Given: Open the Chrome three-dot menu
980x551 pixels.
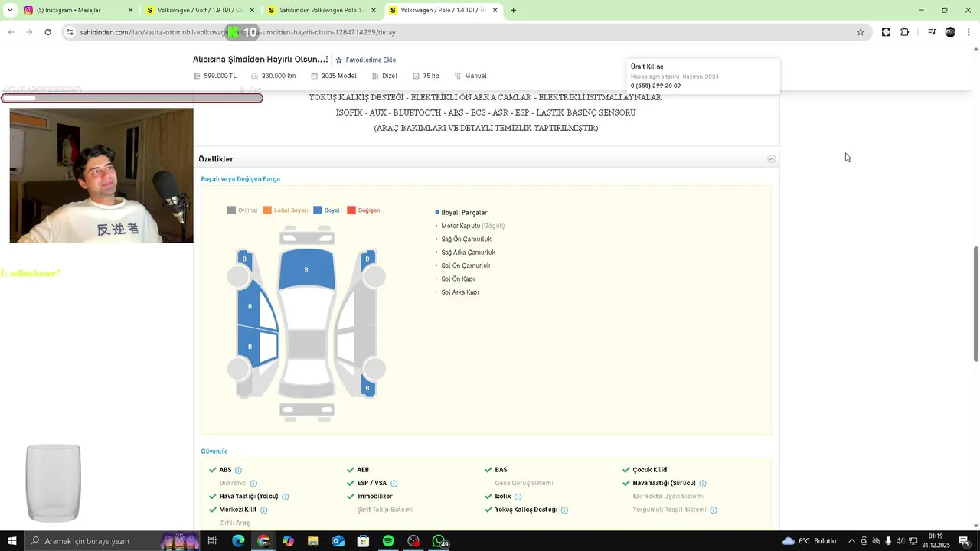Looking at the screenshot, I should click(969, 32).
